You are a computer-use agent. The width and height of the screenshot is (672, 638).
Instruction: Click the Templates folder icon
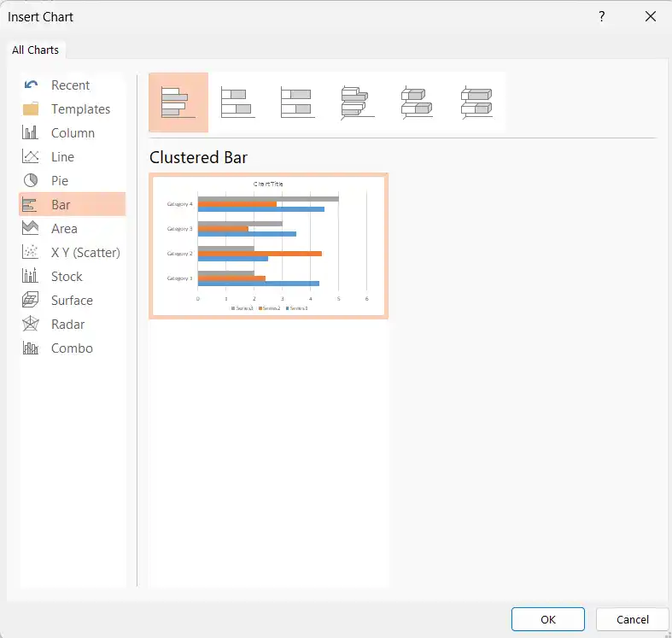click(31, 109)
